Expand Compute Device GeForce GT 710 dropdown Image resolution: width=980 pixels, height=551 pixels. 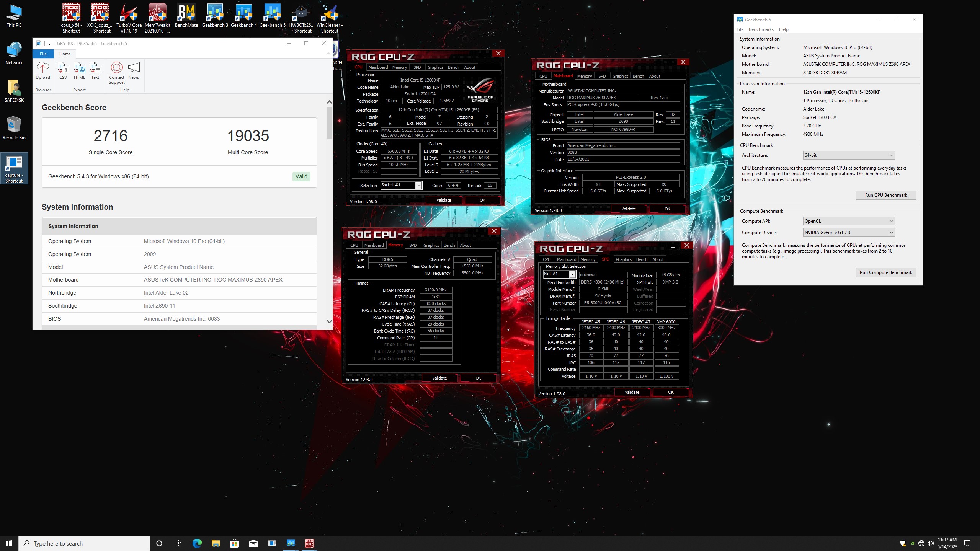coord(849,232)
